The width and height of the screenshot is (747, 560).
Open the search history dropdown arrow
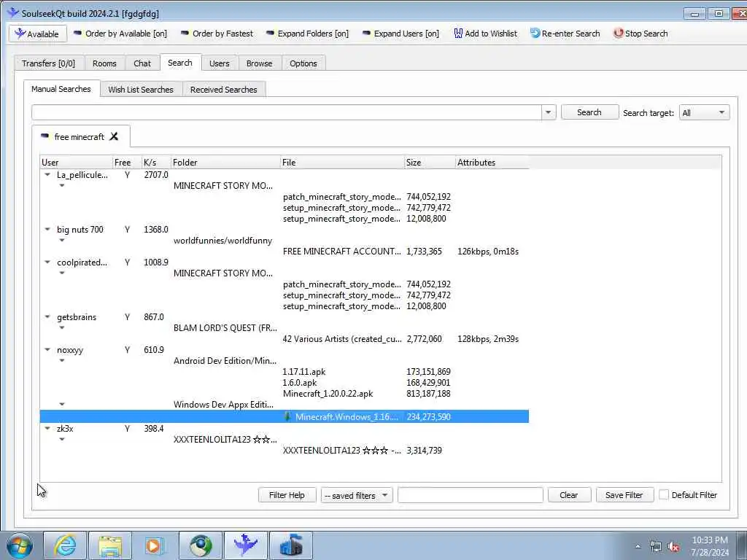pos(549,112)
